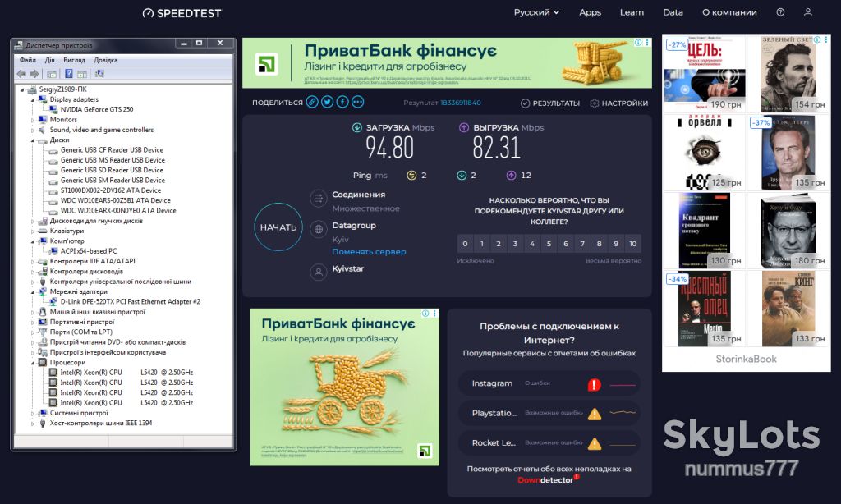Image resolution: width=841 pixels, height=504 pixels.
Task: Click the НАЧАТЬ start test button
Action: (x=278, y=227)
